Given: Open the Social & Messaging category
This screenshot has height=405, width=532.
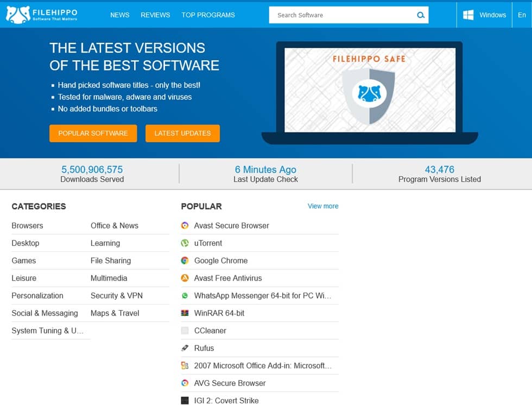Looking at the screenshot, I should [45, 313].
